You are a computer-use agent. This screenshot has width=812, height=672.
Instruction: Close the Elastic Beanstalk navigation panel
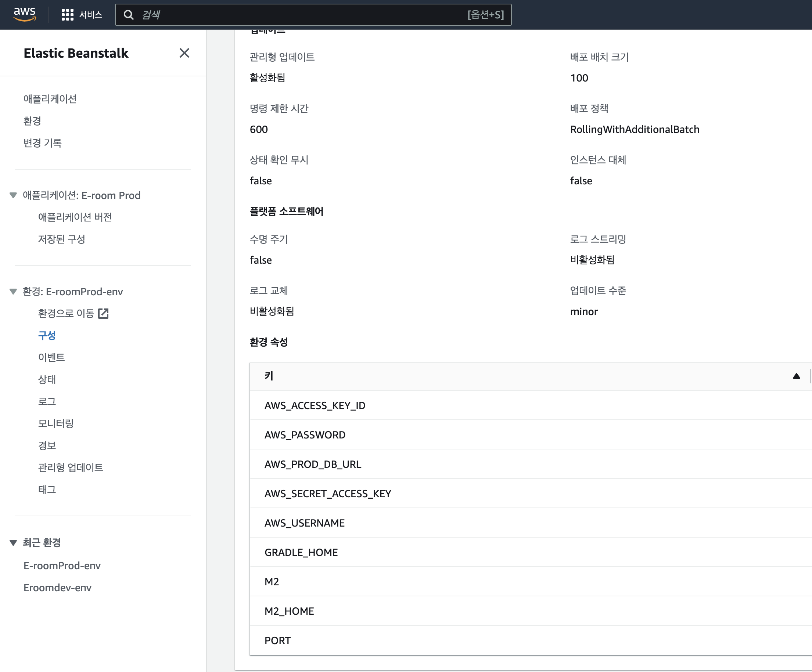tap(185, 53)
